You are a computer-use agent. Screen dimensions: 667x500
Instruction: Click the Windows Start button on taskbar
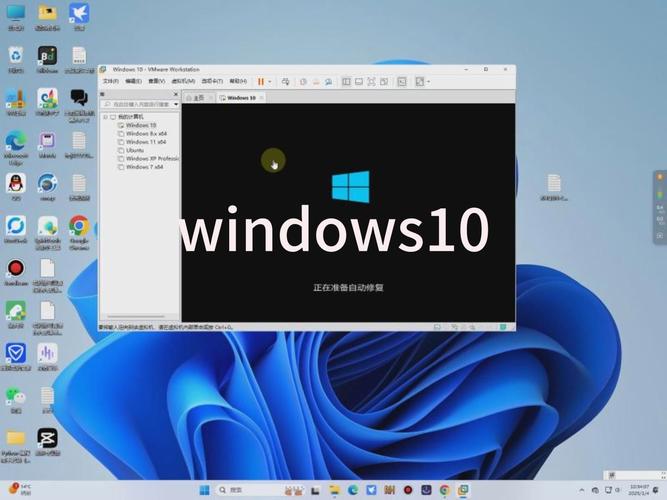[205, 491]
